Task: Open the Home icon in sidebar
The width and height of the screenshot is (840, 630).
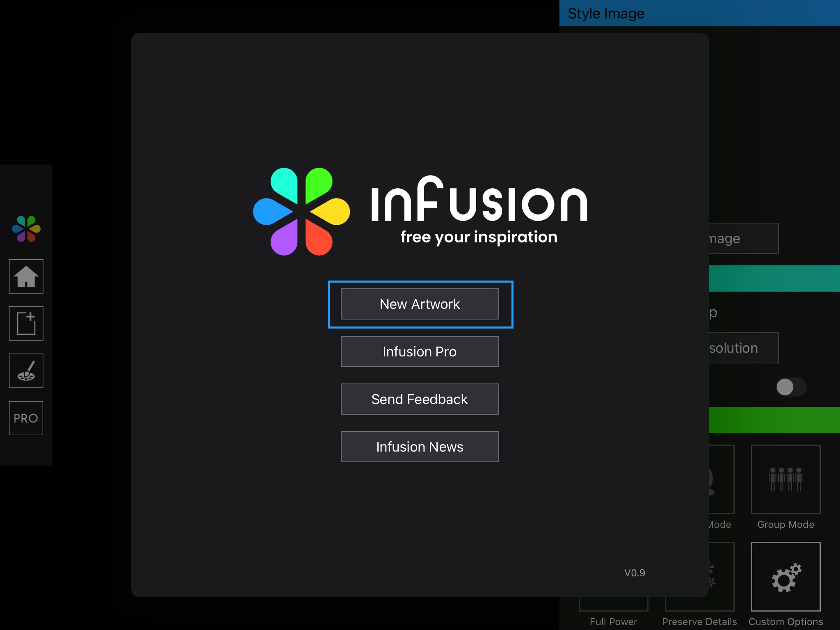Action: (26, 276)
